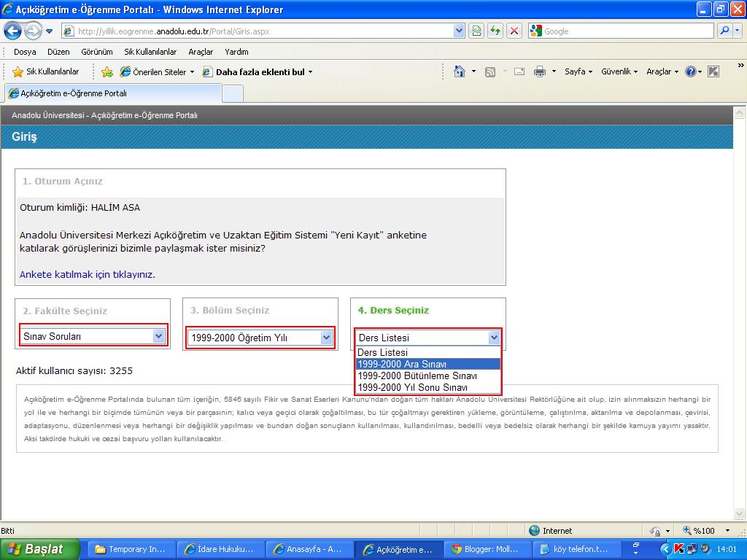Open a new blank tab

pyautogui.click(x=233, y=94)
